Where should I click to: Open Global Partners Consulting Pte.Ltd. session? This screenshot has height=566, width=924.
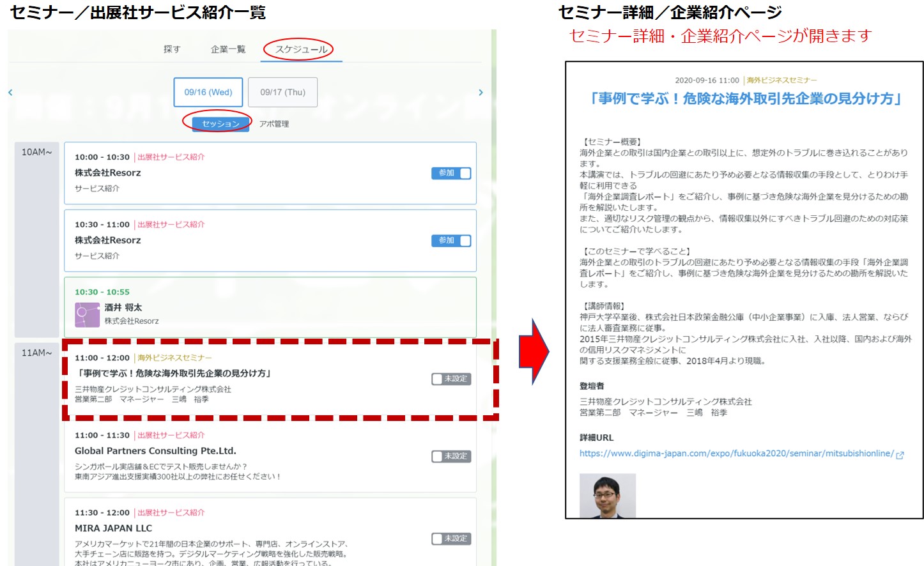270,456
